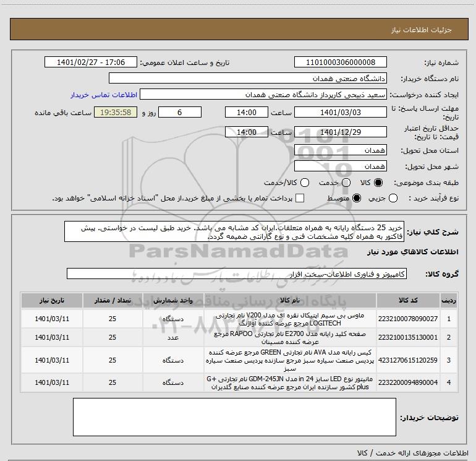Viewport: 476px width, 461px height.
Task: Select the جزیی purchase type radio
Action: tap(393, 198)
